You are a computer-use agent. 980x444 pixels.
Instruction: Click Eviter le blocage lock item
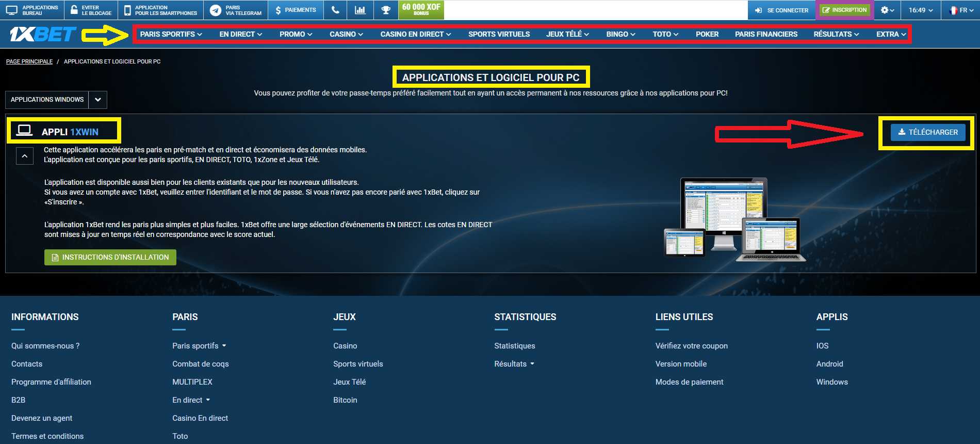coord(91,10)
